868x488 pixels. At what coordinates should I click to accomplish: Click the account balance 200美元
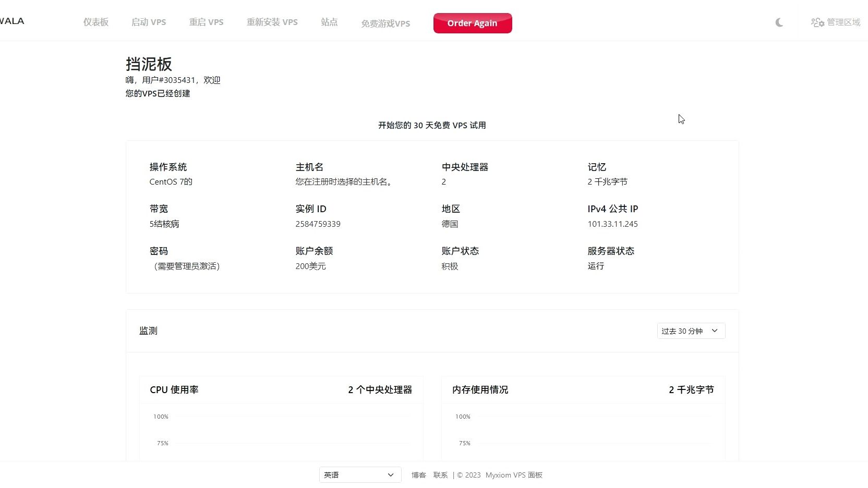(310, 266)
